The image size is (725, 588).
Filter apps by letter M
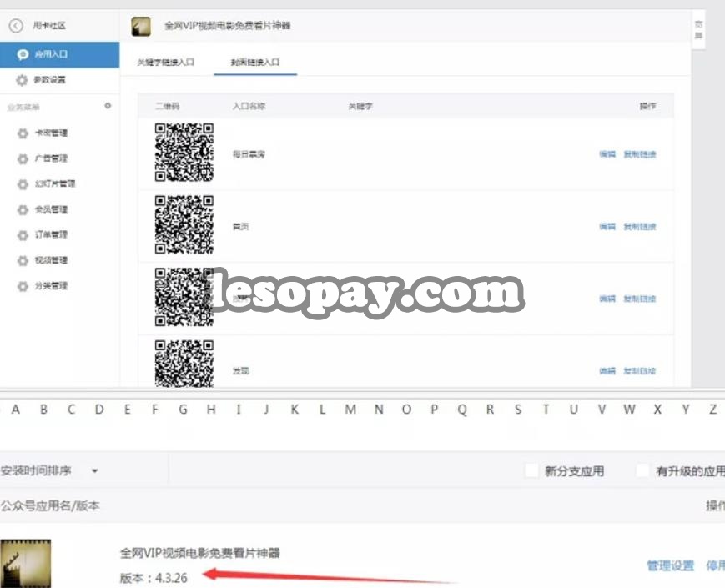pyautogui.click(x=350, y=410)
